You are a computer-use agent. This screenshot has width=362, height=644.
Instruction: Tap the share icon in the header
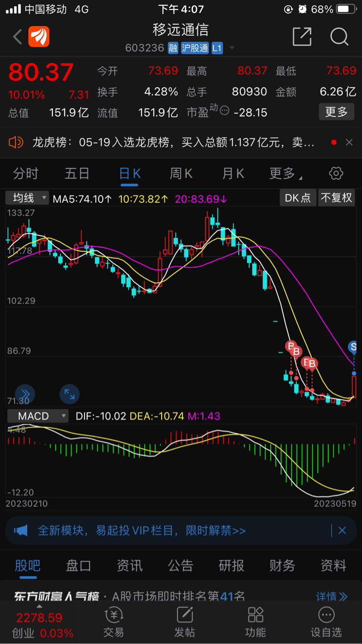coord(302,36)
